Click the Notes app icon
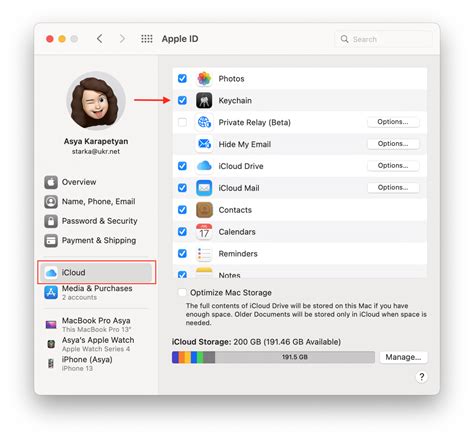This screenshot has height=440, width=474. [204, 272]
